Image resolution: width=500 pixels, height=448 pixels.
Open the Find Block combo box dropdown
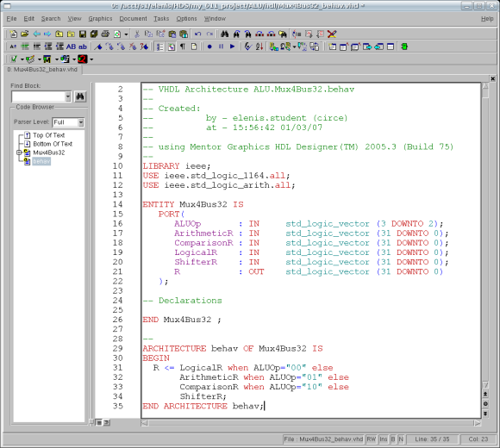tap(68, 96)
